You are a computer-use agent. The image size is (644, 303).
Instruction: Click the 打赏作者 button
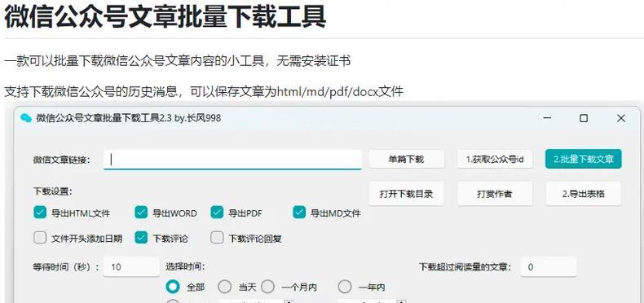tap(495, 194)
